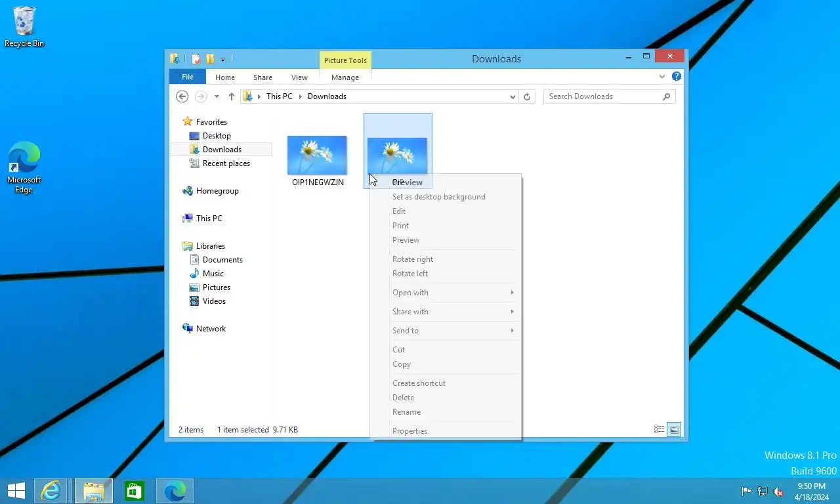Launch Internet Explorer from the taskbar
Viewport: 840px width, 504px height.
click(x=51, y=491)
